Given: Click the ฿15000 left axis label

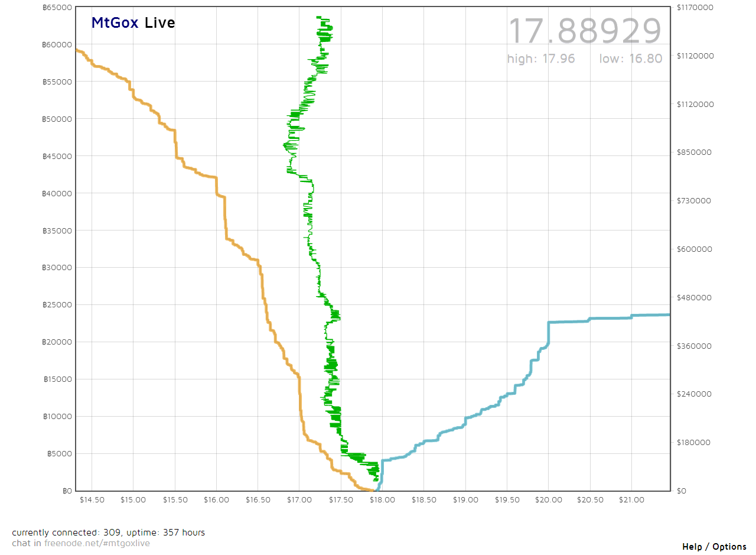Looking at the screenshot, I should coord(57,379).
